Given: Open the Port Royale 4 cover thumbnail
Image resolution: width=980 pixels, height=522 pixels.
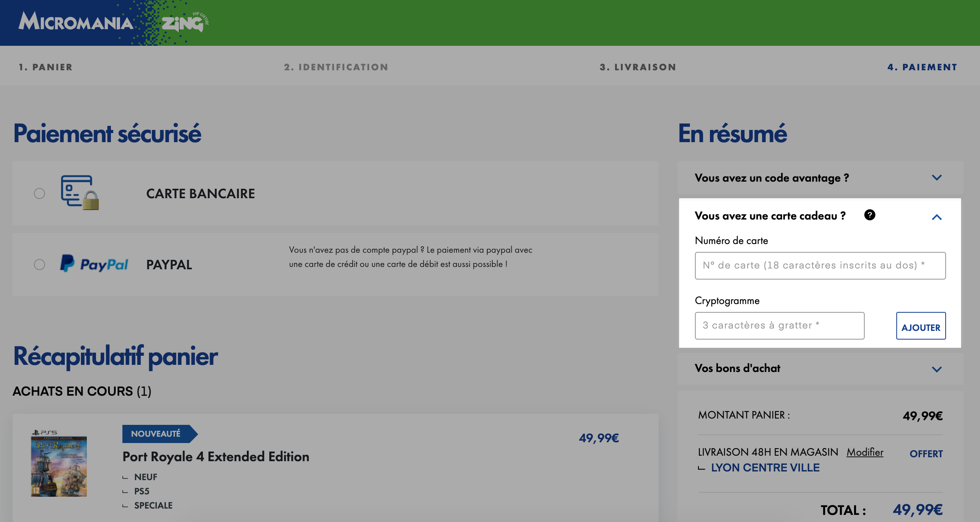Looking at the screenshot, I should [x=59, y=464].
